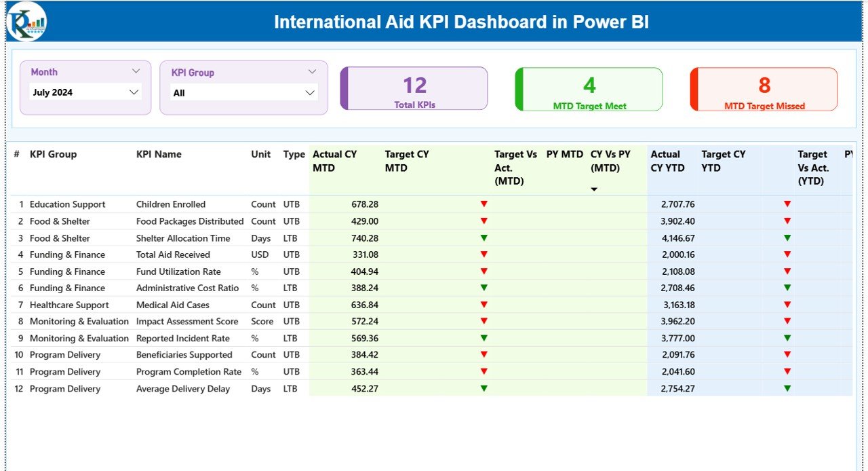Image resolution: width=868 pixels, height=471 pixels.
Task: Select the Total KPIs card
Action: tap(414, 88)
